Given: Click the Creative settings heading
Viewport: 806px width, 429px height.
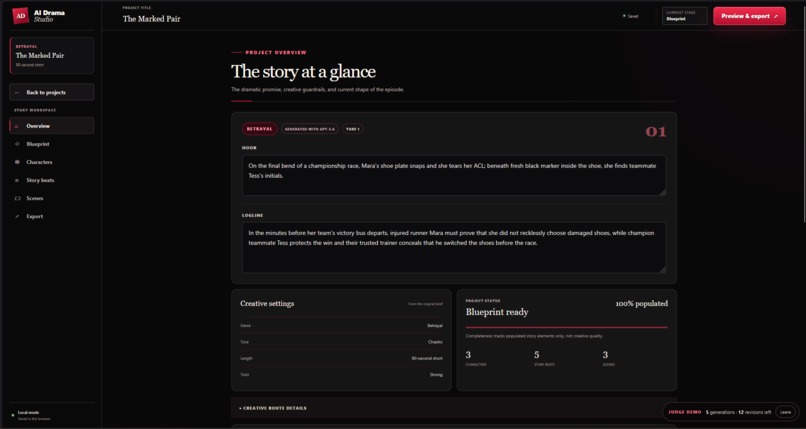Looking at the screenshot, I should [267, 304].
